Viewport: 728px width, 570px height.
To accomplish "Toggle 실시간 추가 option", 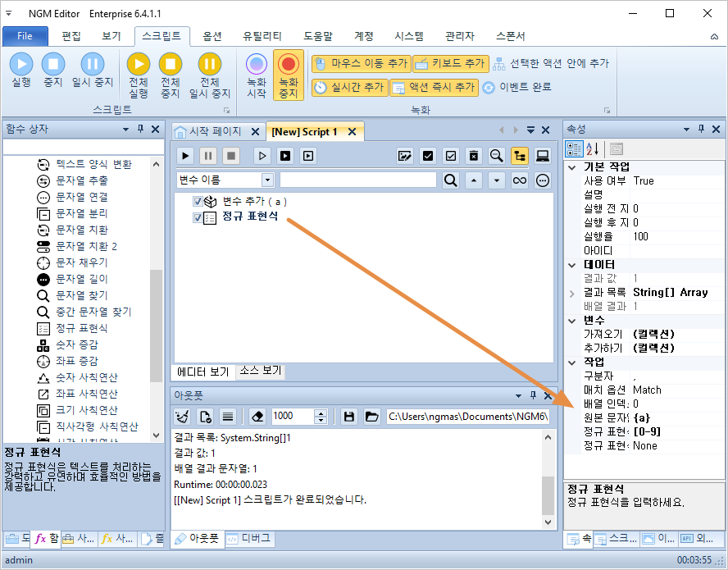I will (x=349, y=87).
